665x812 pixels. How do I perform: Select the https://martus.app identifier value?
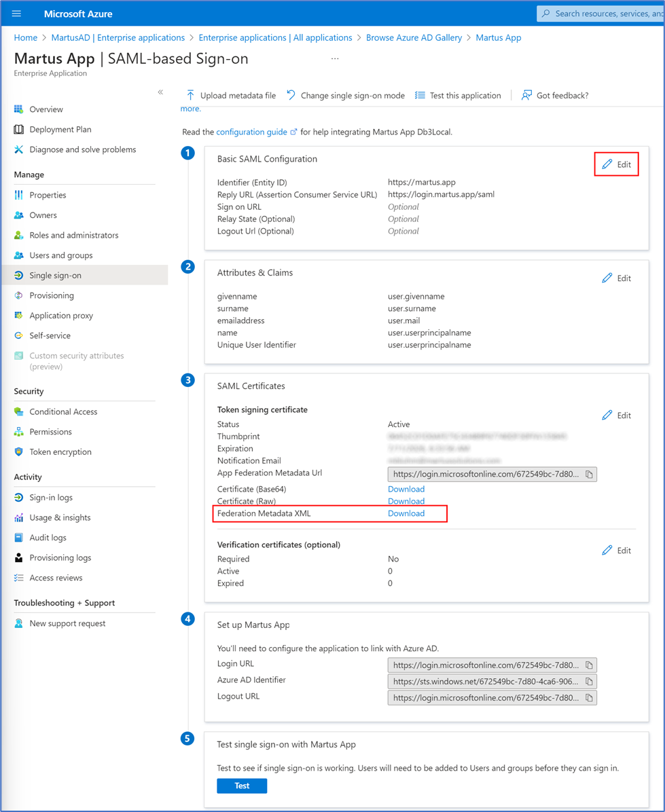tap(422, 182)
